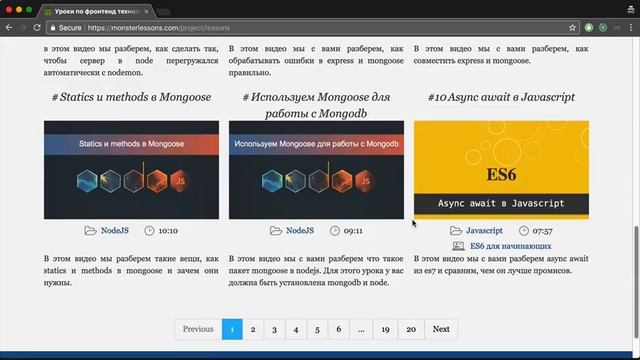Go to pagination page 3
Image resolution: width=640 pixels, height=360 pixels.
tap(274, 329)
